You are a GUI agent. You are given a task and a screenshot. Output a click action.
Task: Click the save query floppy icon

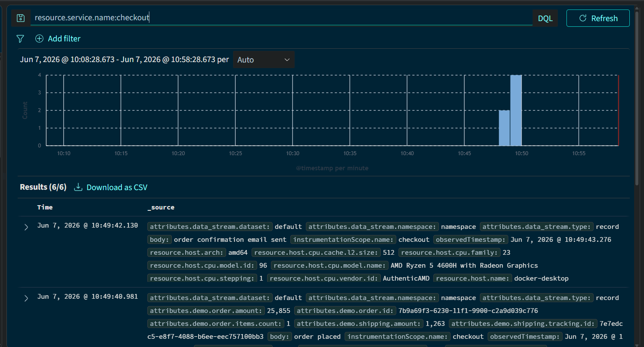[x=21, y=18]
